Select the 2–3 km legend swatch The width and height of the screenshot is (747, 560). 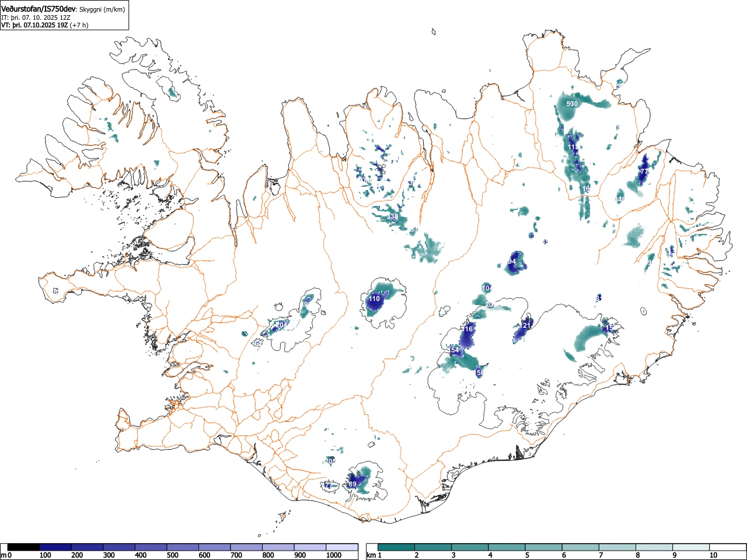coord(433,547)
